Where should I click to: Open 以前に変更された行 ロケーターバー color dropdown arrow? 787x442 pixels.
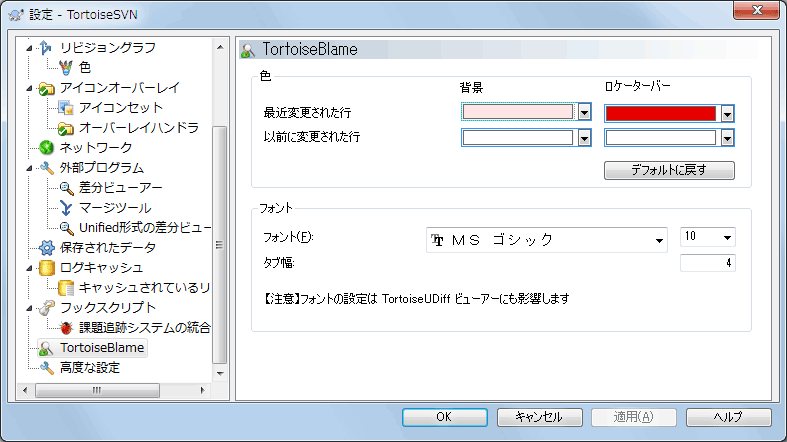[728, 137]
